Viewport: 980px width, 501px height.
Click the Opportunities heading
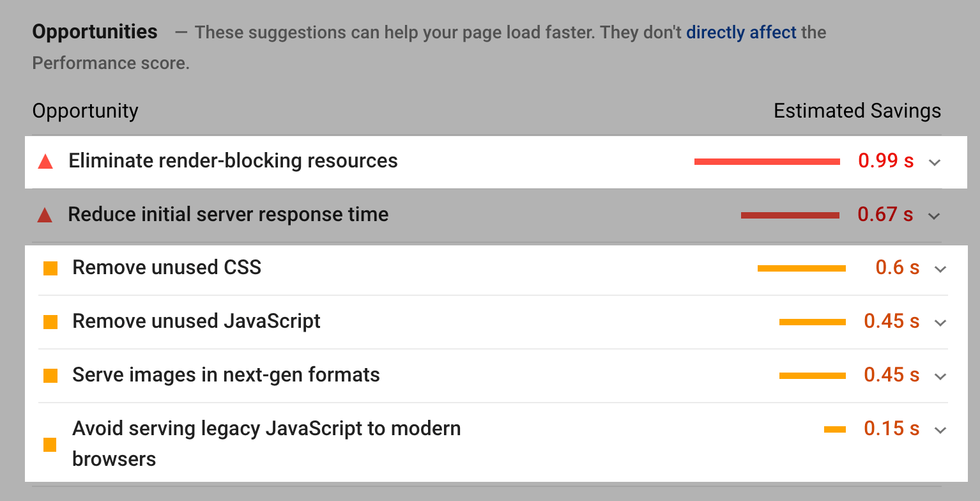95,31
